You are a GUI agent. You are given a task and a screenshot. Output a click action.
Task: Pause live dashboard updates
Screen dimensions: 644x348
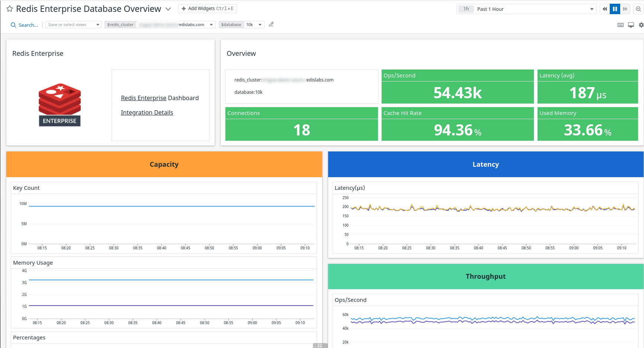615,9
